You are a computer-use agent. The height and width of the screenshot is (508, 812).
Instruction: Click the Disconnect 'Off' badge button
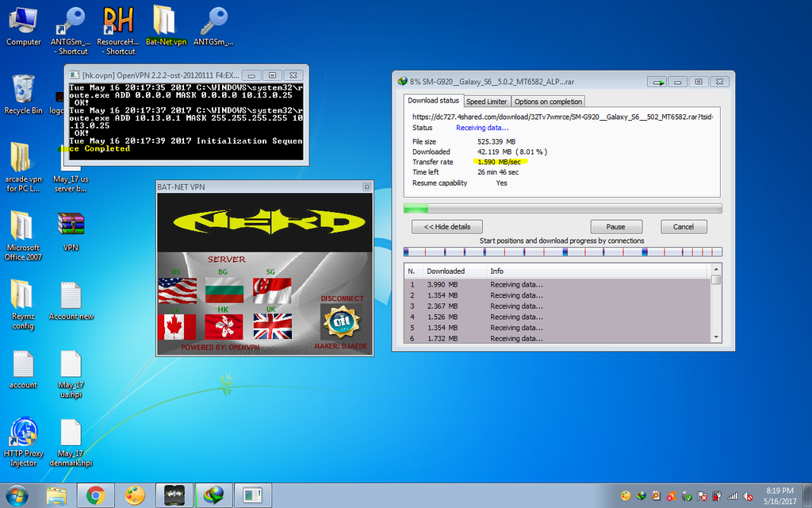point(341,321)
